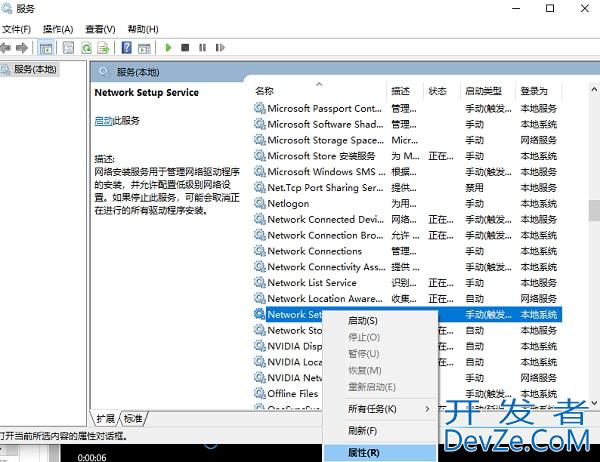Select Network Connections service name

coord(315,251)
